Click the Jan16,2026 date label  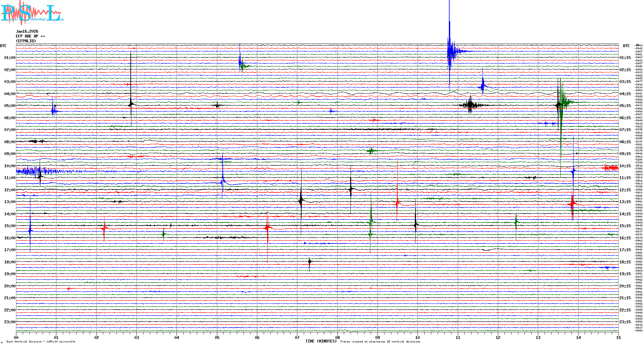point(27,31)
